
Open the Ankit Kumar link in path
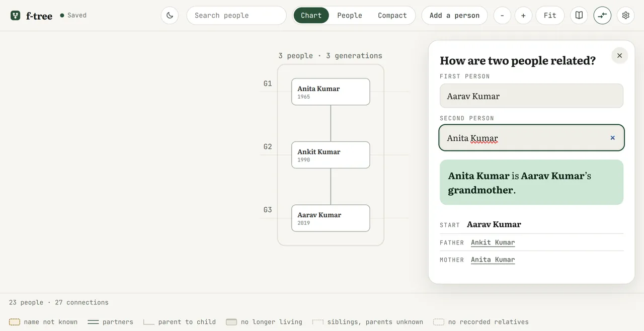(x=493, y=242)
